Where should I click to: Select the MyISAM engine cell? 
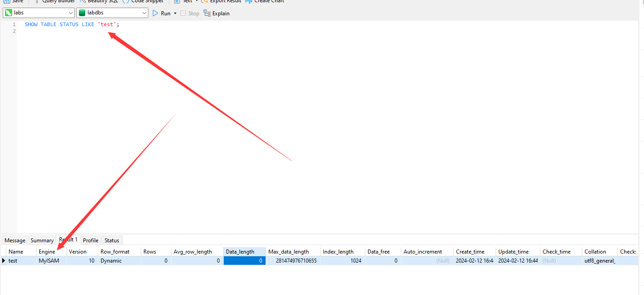pos(49,261)
